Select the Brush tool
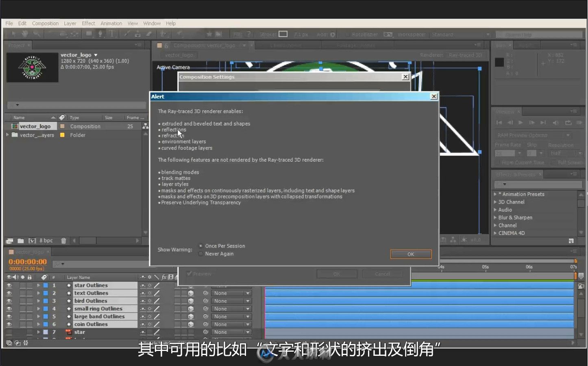Viewport: 588px width, 366px height. pyautogui.click(x=127, y=34)
